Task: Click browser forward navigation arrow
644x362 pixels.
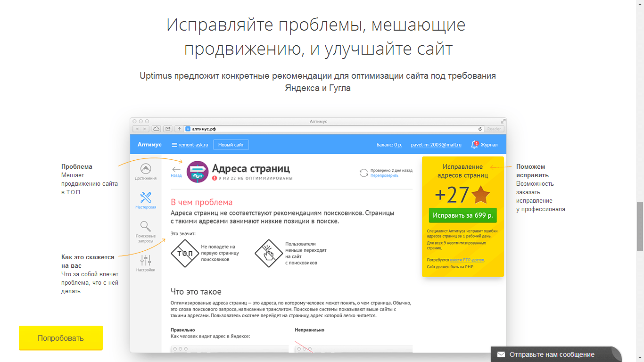Action: [145, 129]
